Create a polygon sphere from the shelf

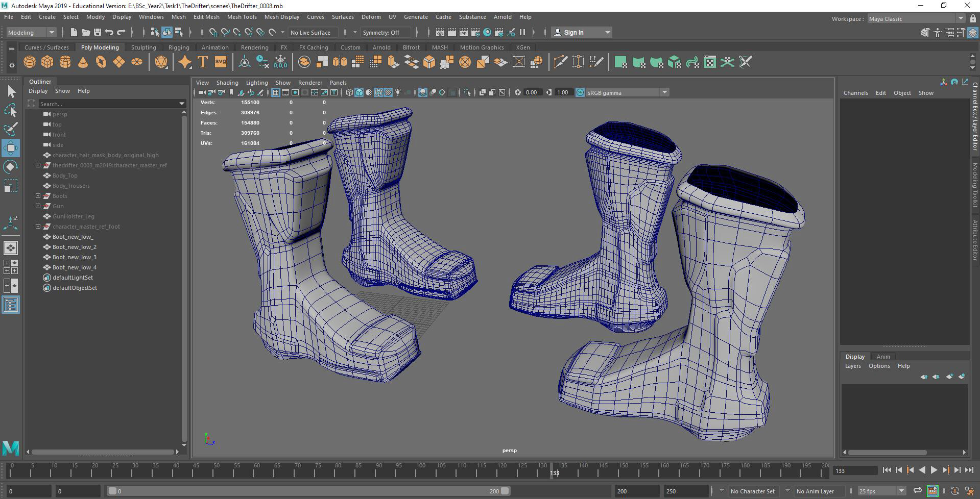point(30,62)
